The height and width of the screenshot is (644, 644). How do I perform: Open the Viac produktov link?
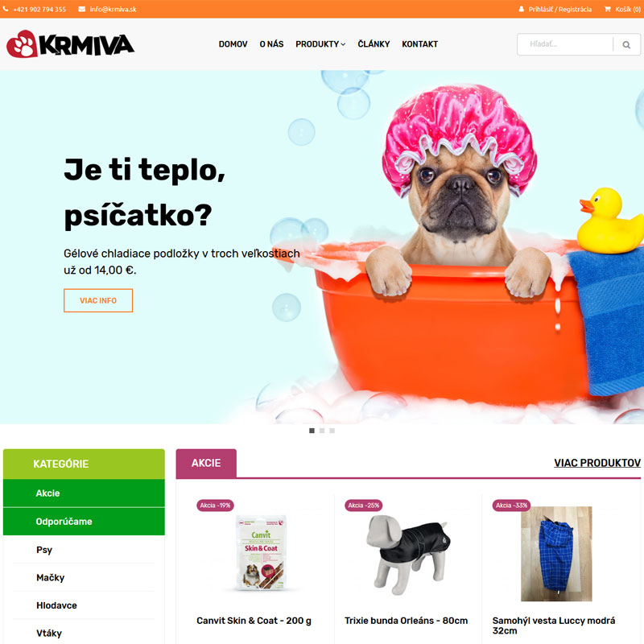597,463
